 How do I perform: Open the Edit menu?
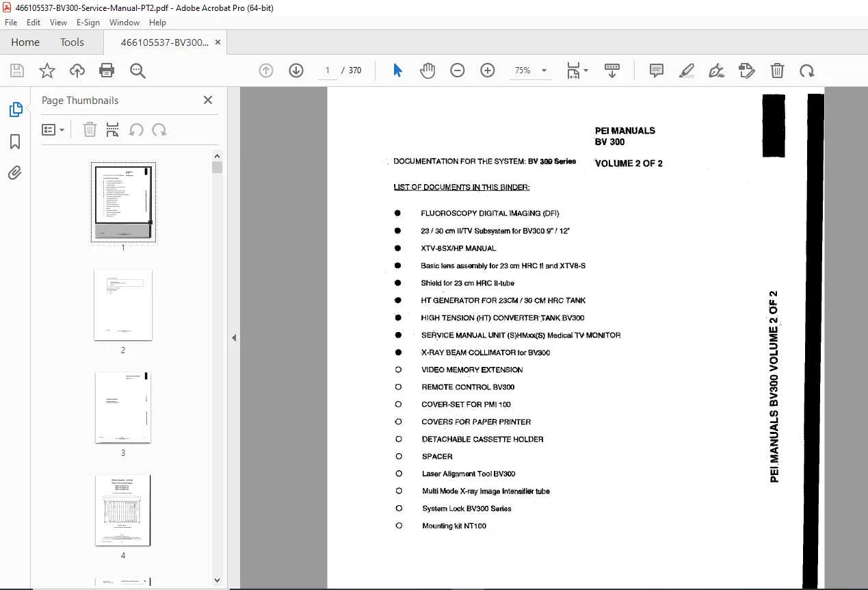point(34,23)
